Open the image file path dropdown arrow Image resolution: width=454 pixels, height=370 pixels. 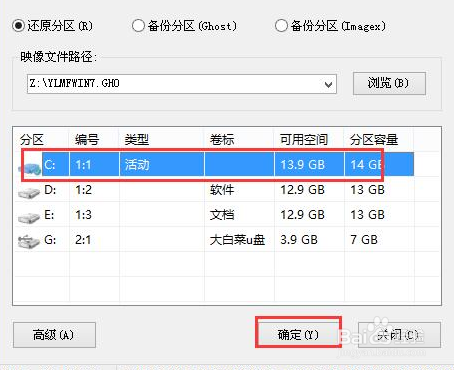328,84
